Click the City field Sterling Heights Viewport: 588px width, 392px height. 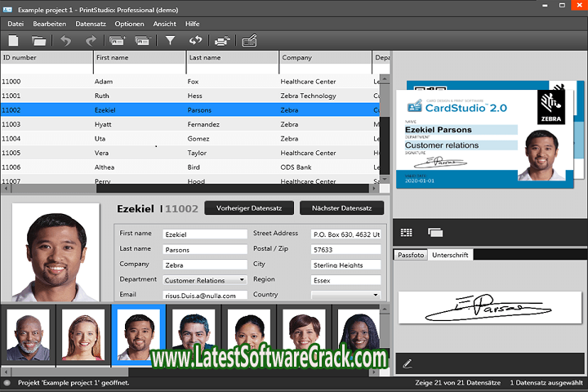(x=345, y=265)
